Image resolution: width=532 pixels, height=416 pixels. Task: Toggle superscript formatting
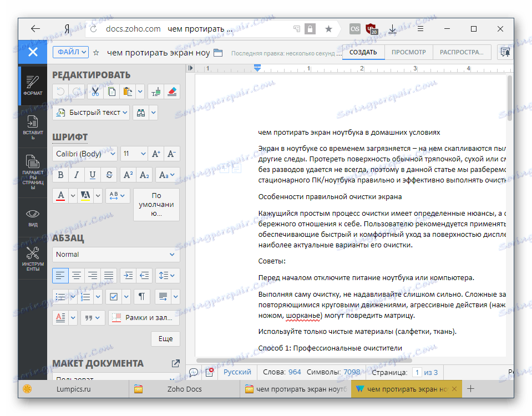click(128, 175)
